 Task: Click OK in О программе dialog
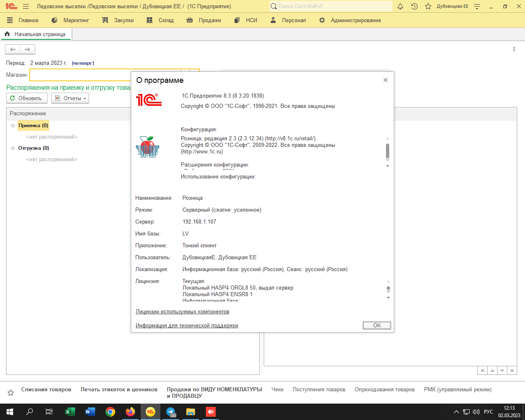click(377, 325)
